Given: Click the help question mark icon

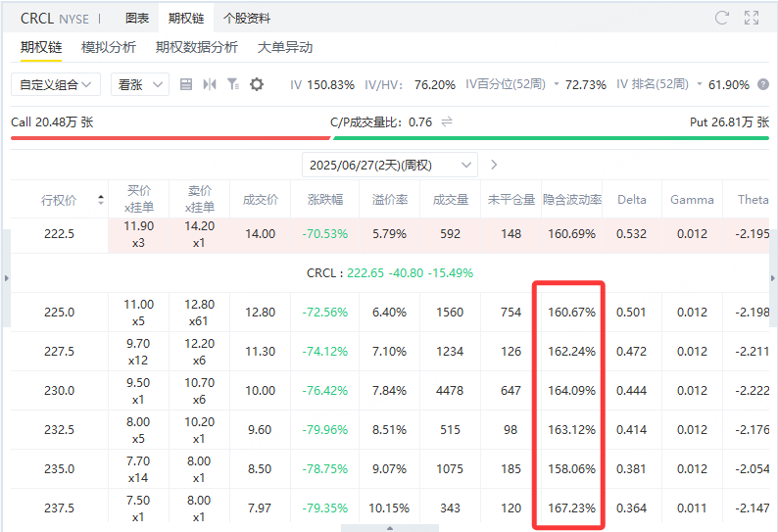Looking at the screenshot, I should coord(763,84).
